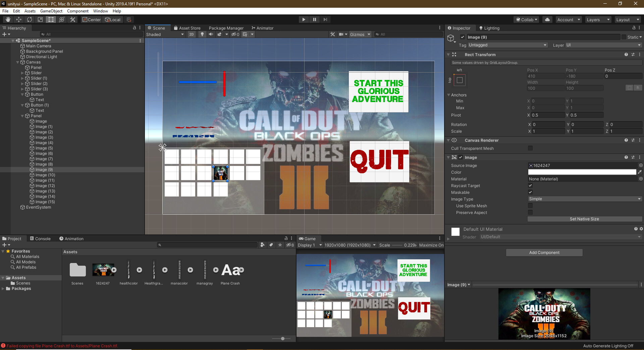Open the Image Type dropdown
644x350 pixels.
(x=584, y=199)
